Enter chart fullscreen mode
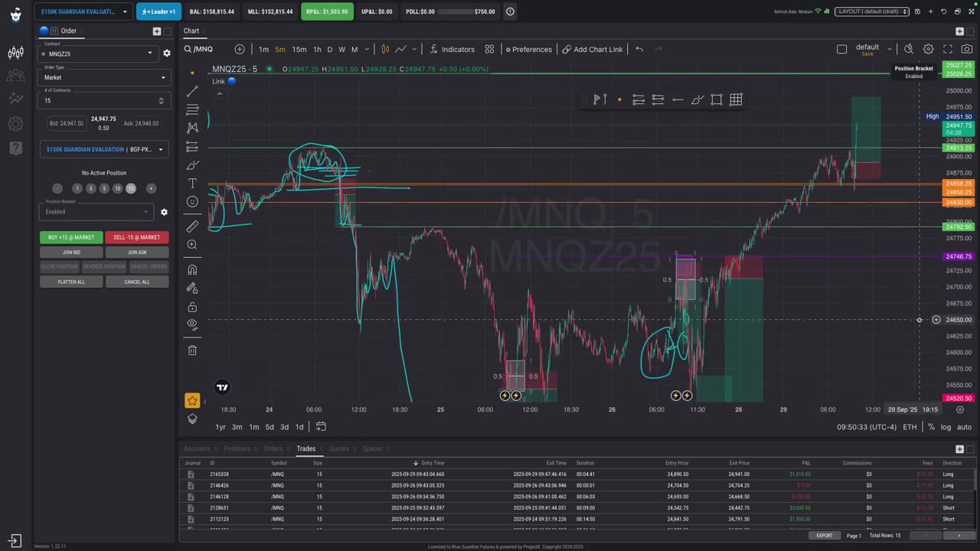This screenshot has width=980, height=551. click(948, 49)
